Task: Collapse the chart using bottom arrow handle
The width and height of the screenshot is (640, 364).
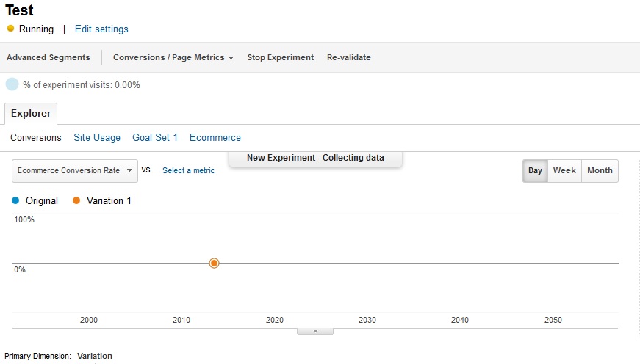Action: point(315,331)
